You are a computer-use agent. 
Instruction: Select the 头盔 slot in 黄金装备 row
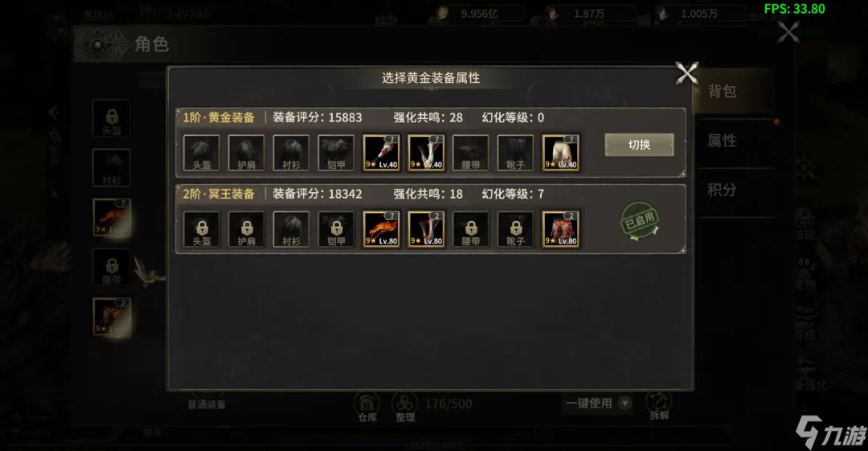(202, 153)
